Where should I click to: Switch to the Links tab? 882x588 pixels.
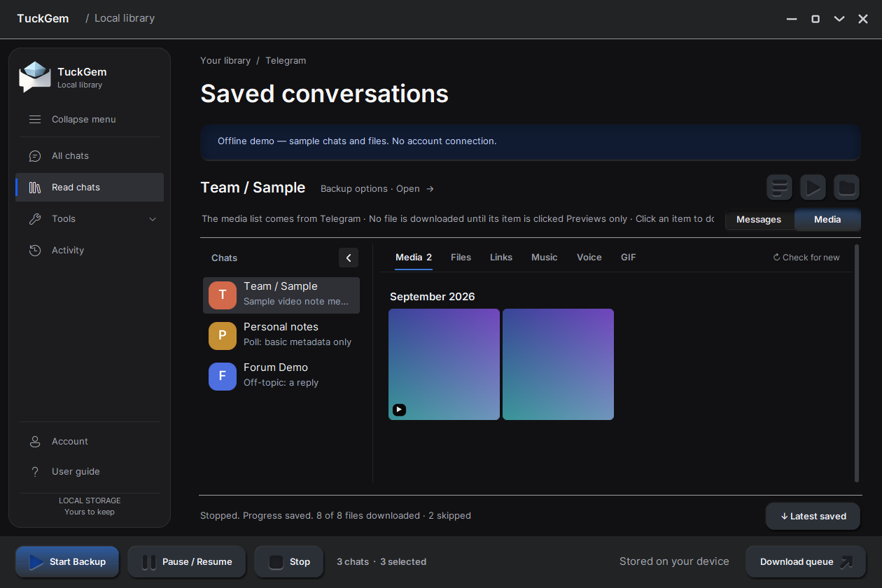(x=501, y=258)
